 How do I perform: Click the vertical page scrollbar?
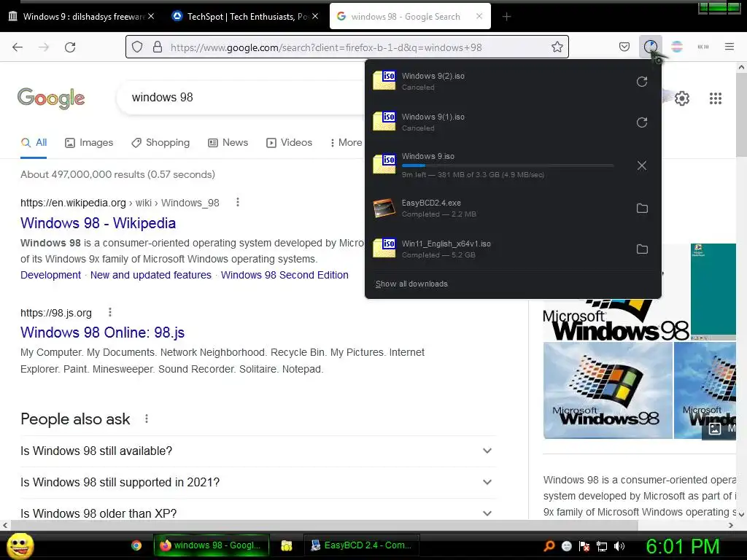[x=741, y=114]
